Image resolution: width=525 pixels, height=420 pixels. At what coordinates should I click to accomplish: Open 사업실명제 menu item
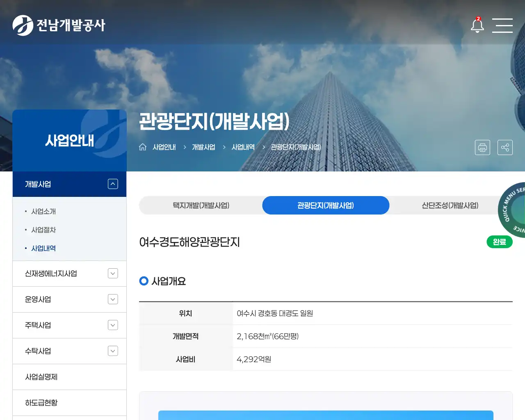(x=41, y=377)
